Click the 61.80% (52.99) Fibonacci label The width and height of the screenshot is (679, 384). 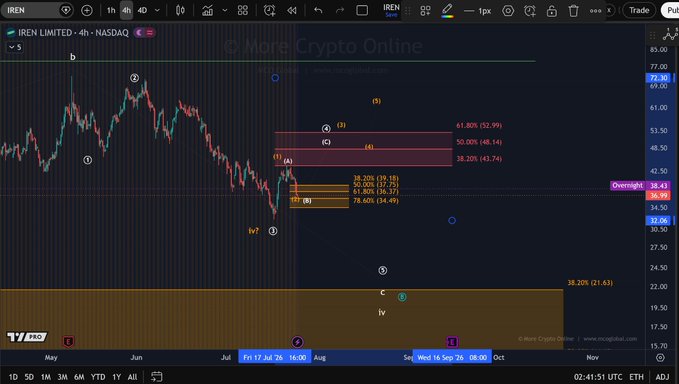click(479, 126)
